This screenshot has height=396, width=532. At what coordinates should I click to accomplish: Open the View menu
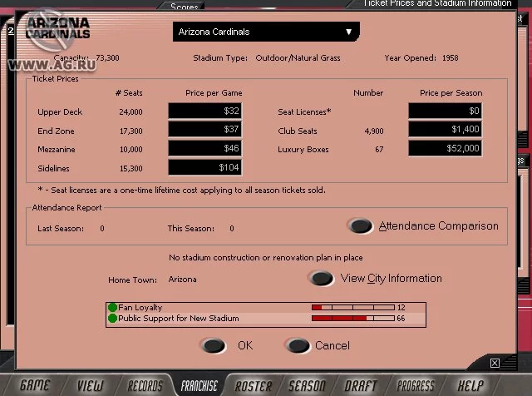click(x=90, y=385)
